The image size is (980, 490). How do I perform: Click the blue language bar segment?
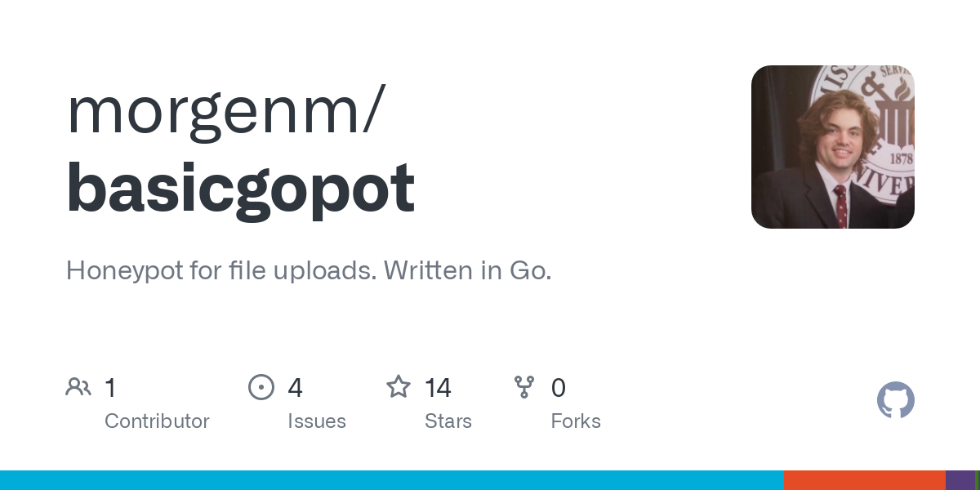point(392,480)
